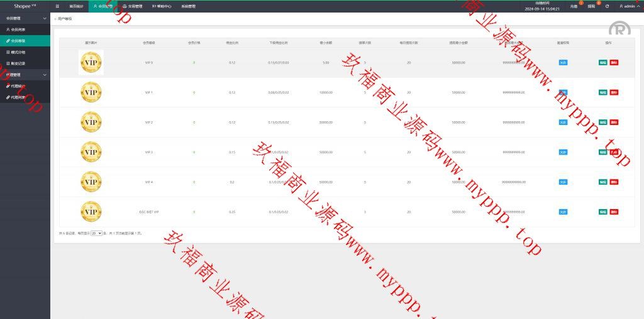Open 帐变记录 in the sidebar
This screenshot has width=644, height=319.
pyautogui.click(x=18, y=63)
